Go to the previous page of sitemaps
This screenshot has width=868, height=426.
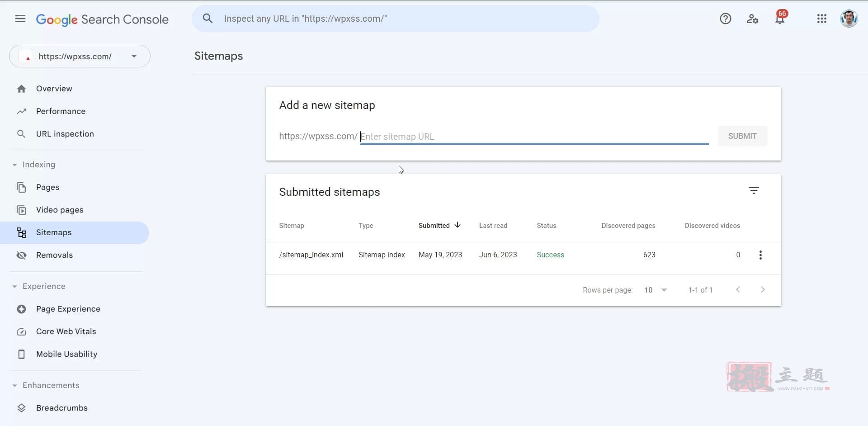point(738,289)
